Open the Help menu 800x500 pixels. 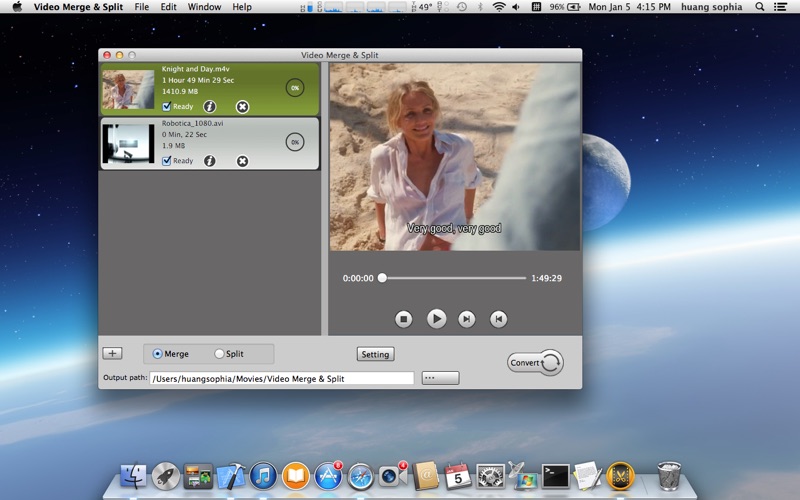tap(242, 7)
